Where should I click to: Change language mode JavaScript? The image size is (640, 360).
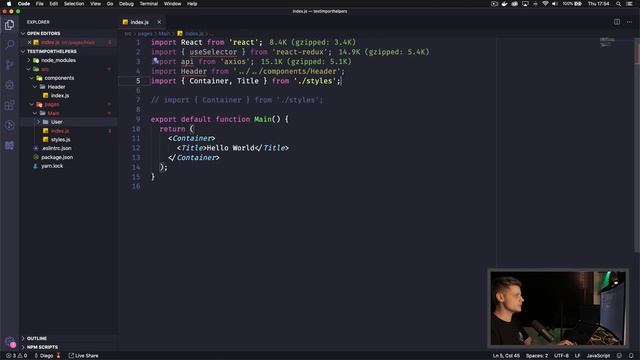[x=598, y=356]
